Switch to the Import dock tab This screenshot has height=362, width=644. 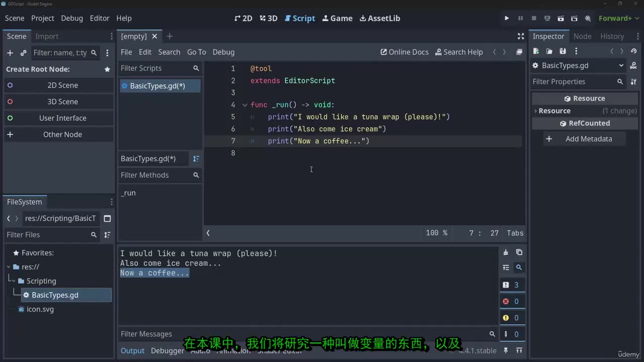(x=47, y=36)
